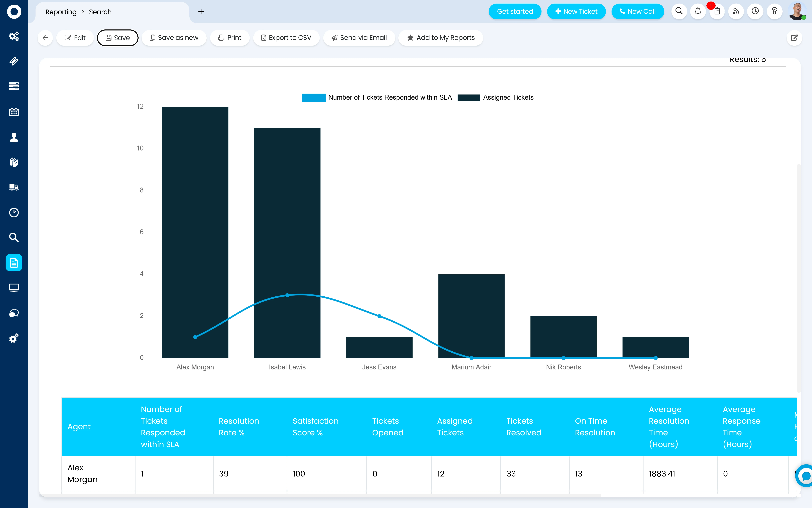812x508 pixels.
Task: Click the horizontal scrollbar under the table
Action: (x=320, y=496)
